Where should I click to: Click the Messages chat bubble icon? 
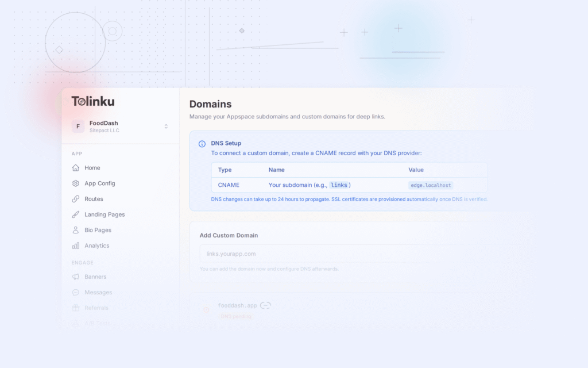[77, 292]
